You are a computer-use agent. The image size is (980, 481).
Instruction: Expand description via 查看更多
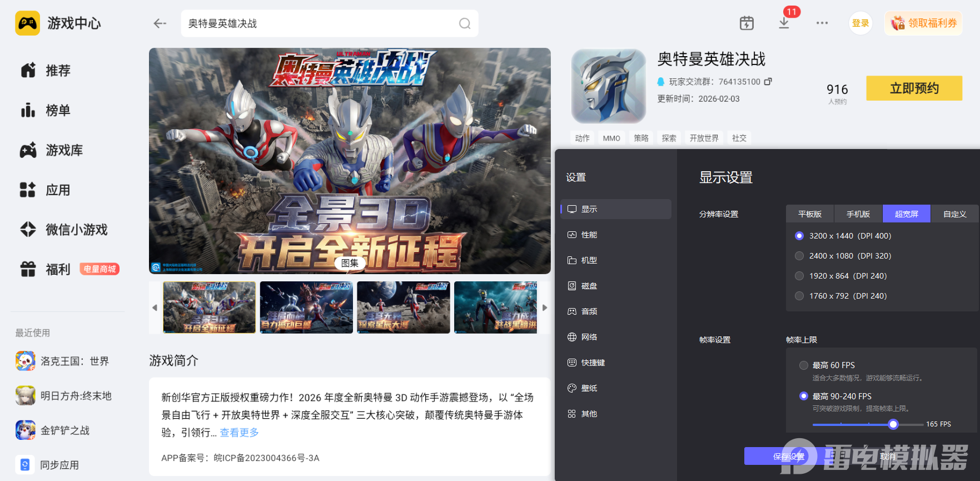[x=240, y=433]
